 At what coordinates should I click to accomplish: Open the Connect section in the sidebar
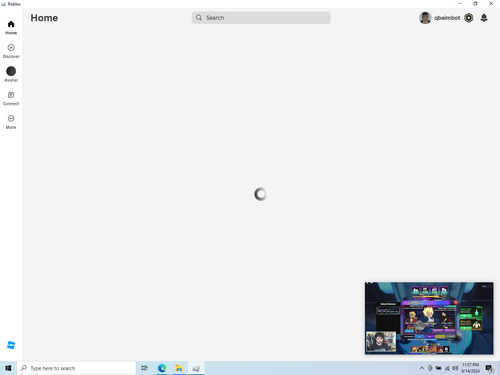(x=11, y=98)
